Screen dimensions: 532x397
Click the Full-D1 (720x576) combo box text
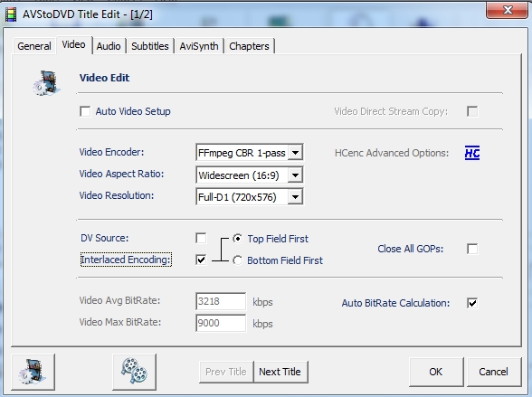pyautogui.click(x=237, y=197)
